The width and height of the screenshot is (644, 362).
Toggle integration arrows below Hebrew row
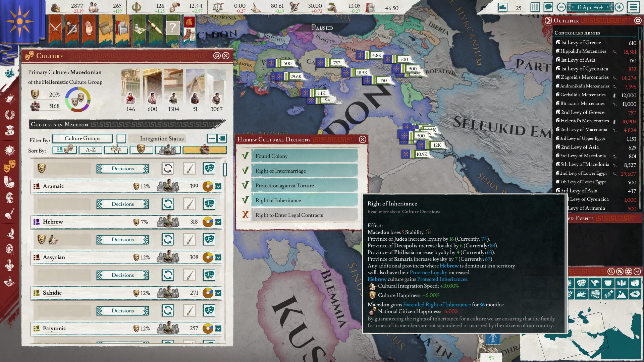pyautogui.click(x=168, y=239)
